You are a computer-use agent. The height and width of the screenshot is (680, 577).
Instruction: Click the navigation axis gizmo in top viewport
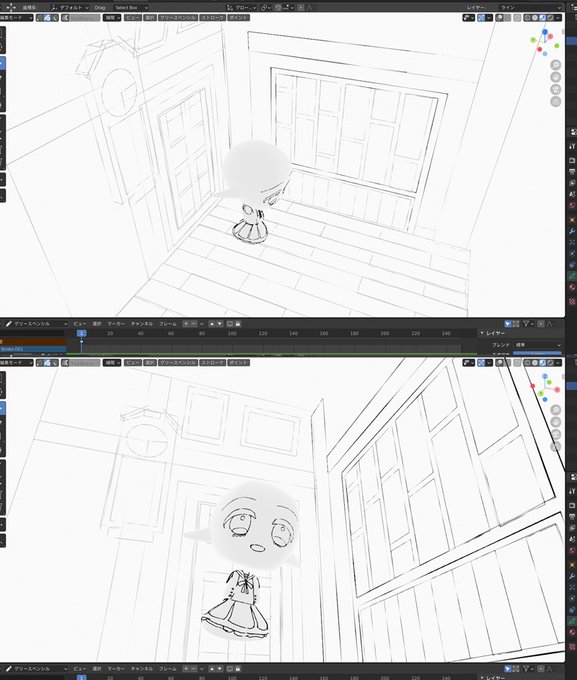pos(545,42)
